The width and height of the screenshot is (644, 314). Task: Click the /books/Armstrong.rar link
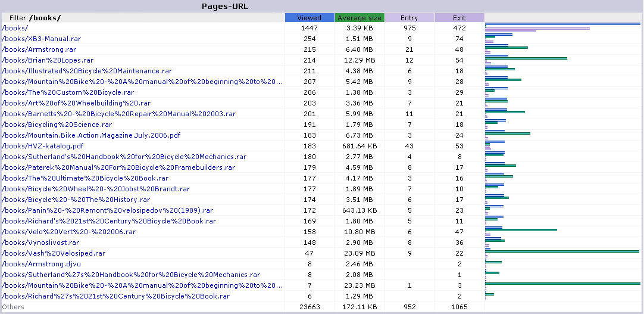tap(39, 49)
